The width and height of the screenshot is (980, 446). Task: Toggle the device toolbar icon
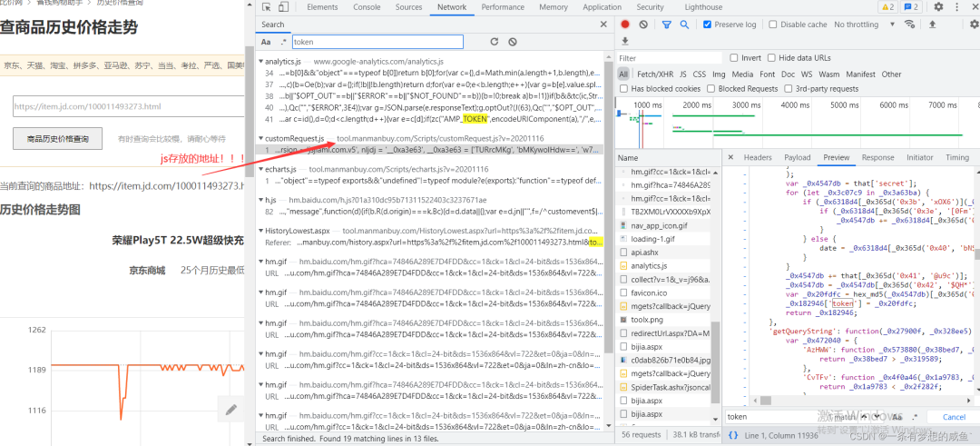283,7
